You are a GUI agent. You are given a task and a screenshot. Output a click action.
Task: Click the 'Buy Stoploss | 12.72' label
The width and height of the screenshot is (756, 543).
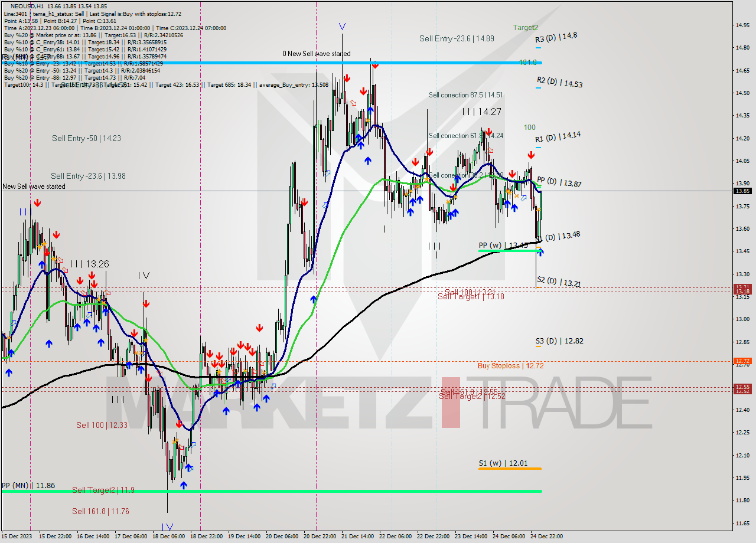[x=510, y=366]
